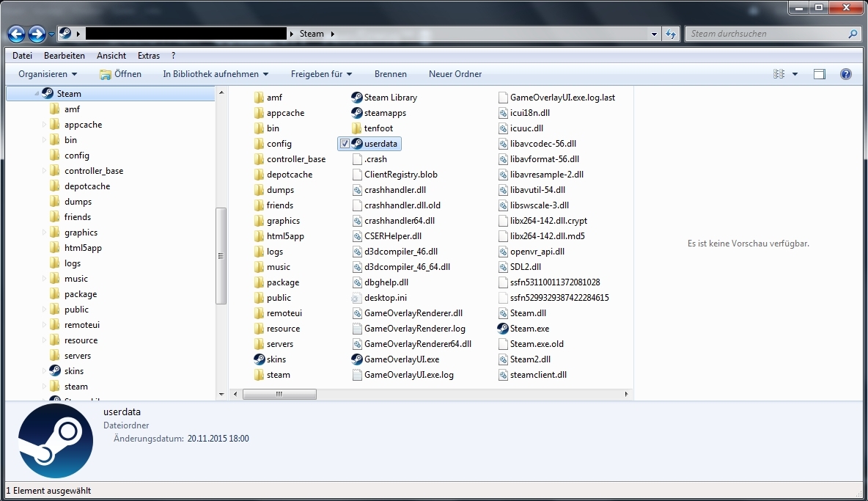Select the steamapps folder icon
868x501 pixels.
point(357,113)
